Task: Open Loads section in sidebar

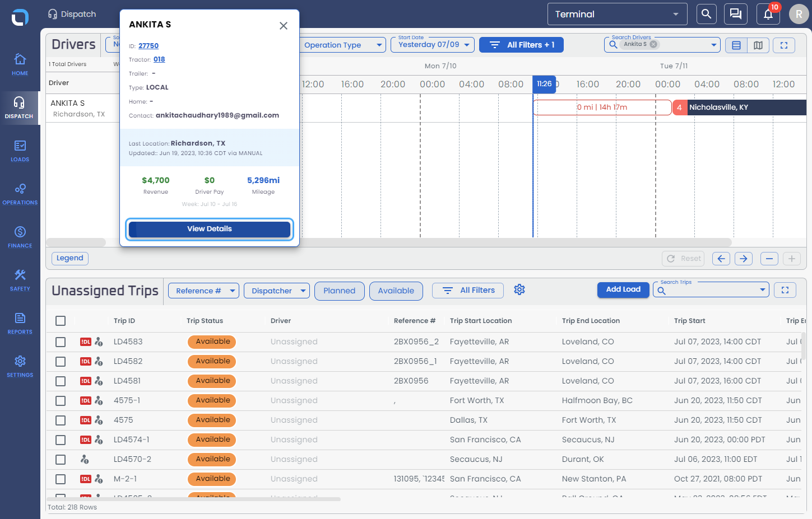Action: pos(20,151)
